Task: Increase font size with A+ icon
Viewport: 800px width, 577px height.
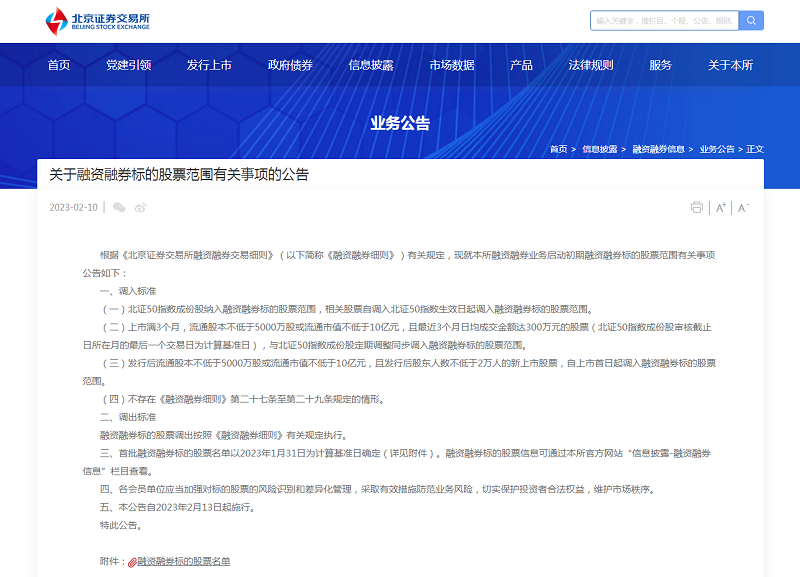Action: point(720,207)
